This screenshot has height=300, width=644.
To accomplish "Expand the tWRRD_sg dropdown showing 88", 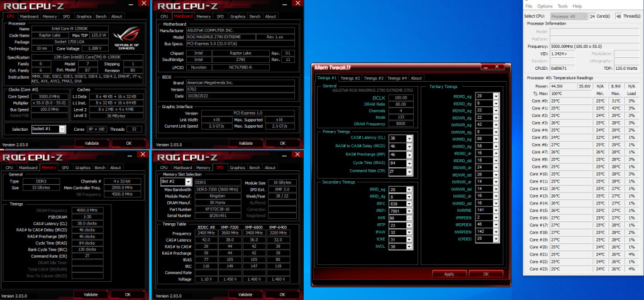I will point(497,138).
